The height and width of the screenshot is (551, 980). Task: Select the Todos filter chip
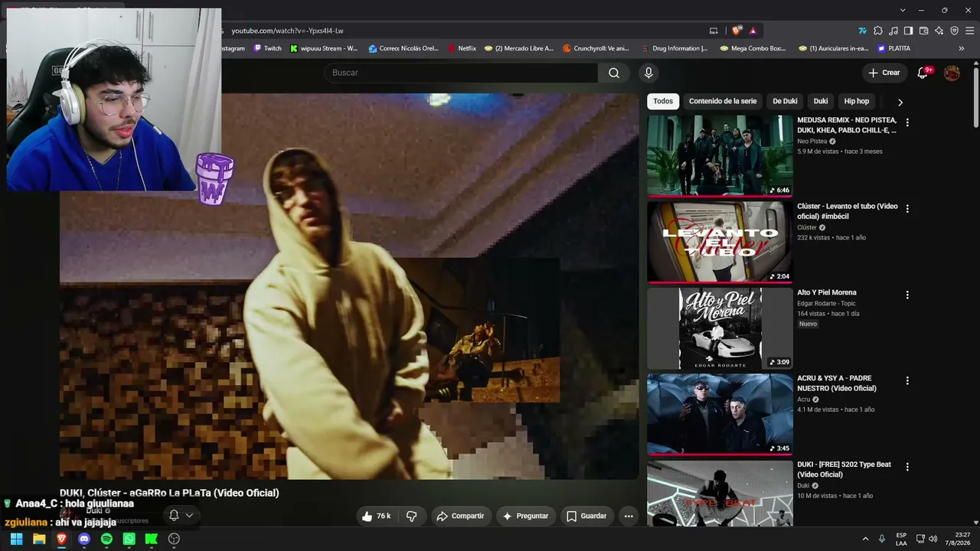click(x=663, y=101)
